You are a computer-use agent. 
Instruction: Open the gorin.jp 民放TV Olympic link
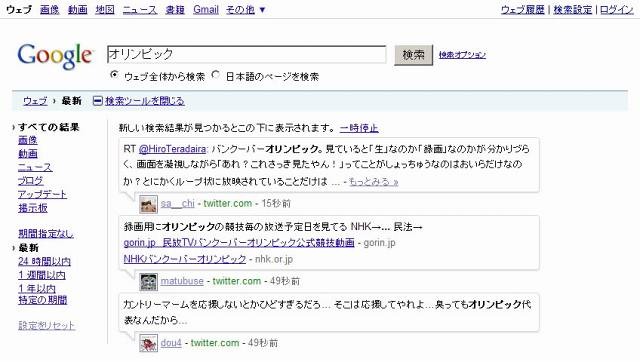(x=239, y=243)
